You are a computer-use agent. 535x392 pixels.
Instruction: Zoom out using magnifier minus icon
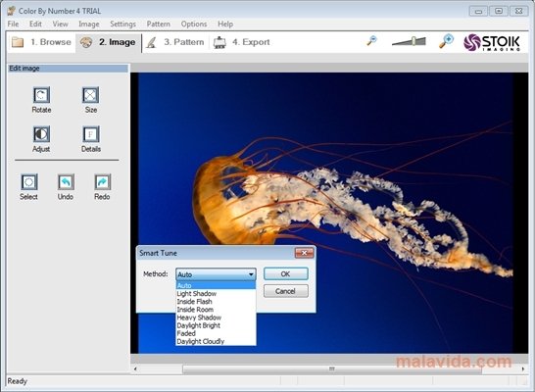[x=371, y=41]
